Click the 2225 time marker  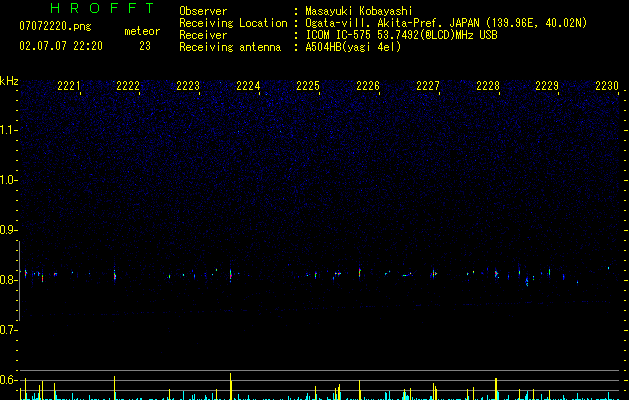tap(308, 86)
